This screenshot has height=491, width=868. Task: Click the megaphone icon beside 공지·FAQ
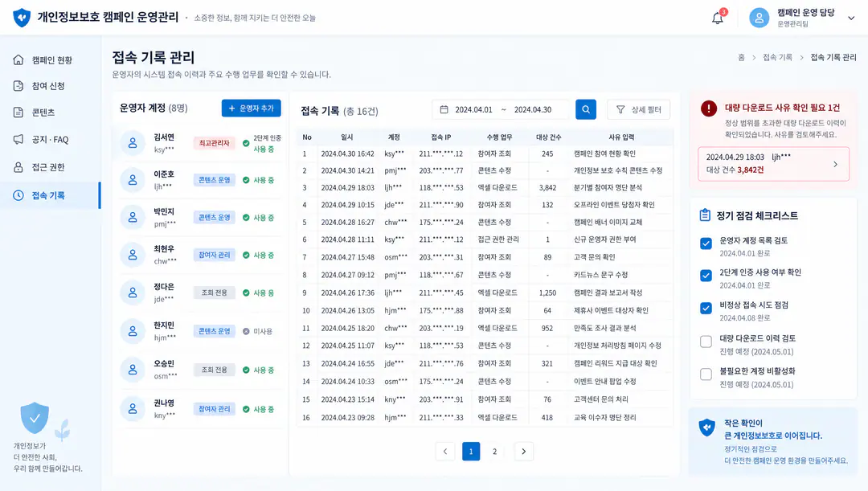point(18,140)
